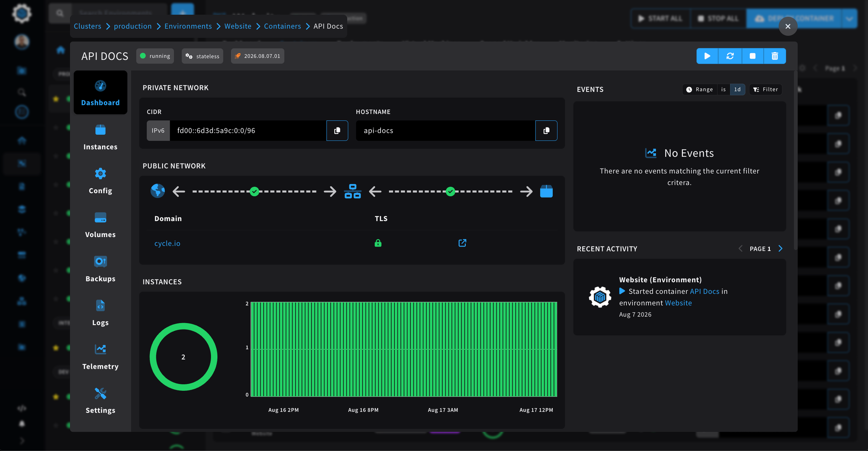
Task: Restart the container with the refresh icon
Action: (730, 56)
